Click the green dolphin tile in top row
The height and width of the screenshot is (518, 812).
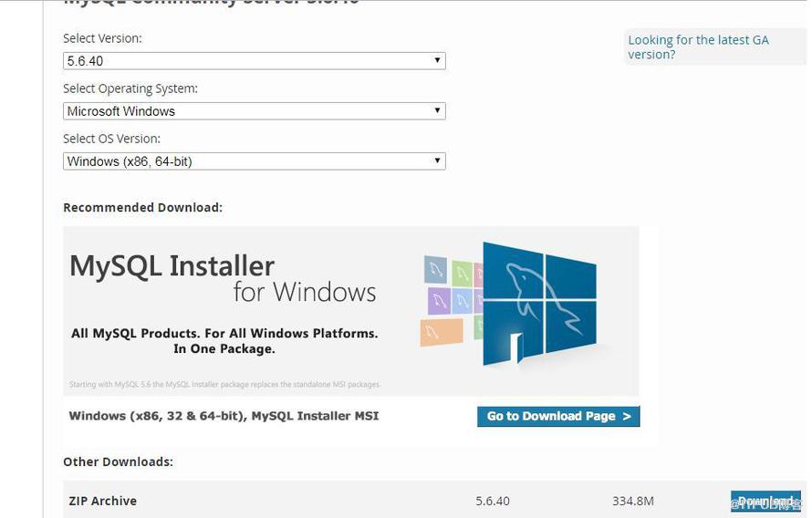(x=462, y=274)
